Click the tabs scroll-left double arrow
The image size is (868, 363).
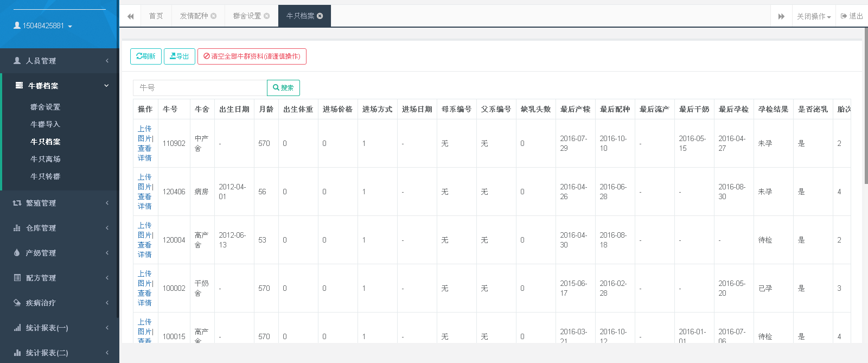[131, 16]
